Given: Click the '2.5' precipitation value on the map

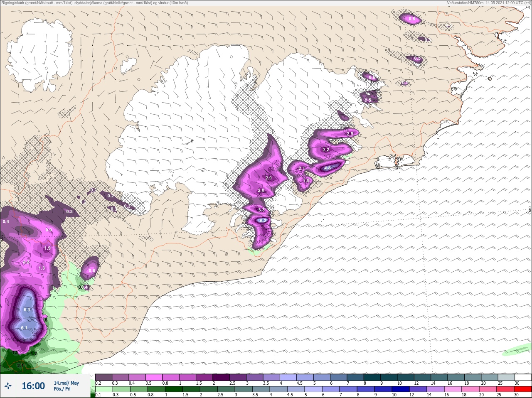Looking at the screenshot, I should pos(350,134).
